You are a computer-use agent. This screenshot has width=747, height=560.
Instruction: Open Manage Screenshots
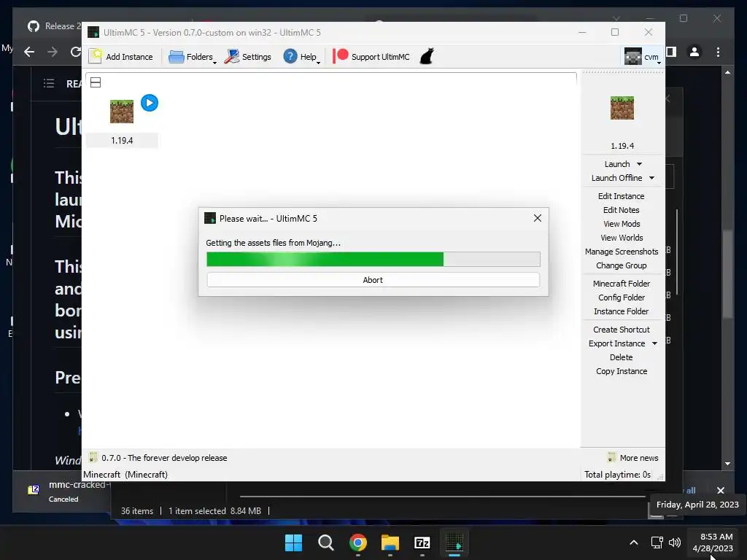[x=622, y=252]
